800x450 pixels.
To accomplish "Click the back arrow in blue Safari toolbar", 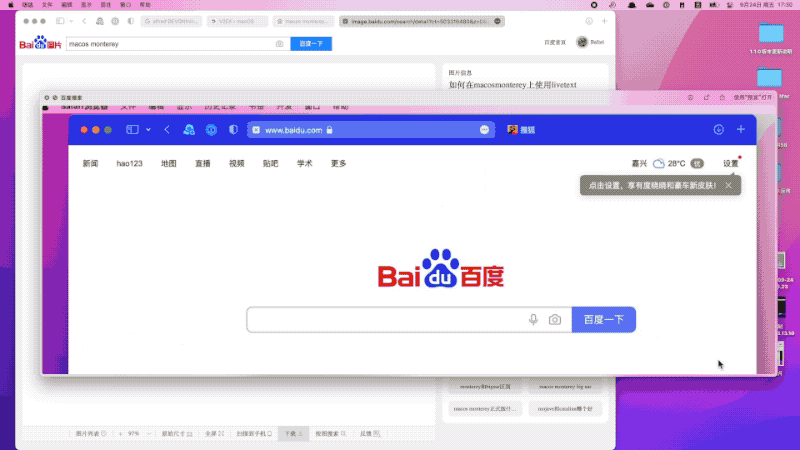I will [x=167, y=130].
